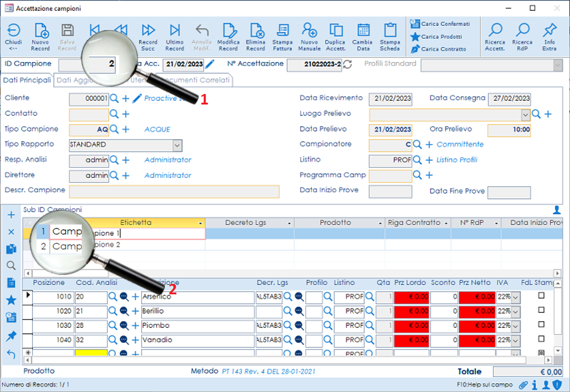Open the Prodotto column filter arrow
570x392 pixels.
pyautogui.click(x=380, y=223)
